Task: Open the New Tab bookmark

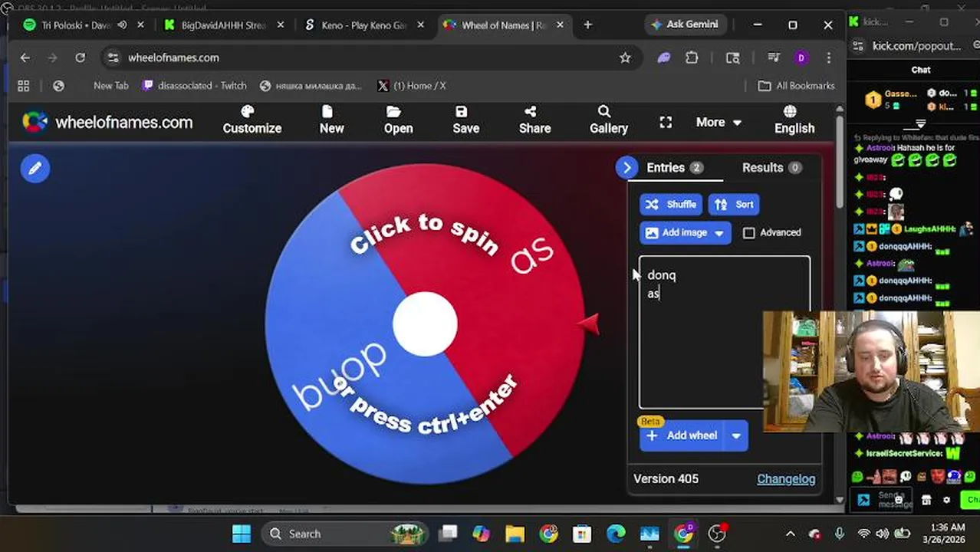Action: point(110,86)
